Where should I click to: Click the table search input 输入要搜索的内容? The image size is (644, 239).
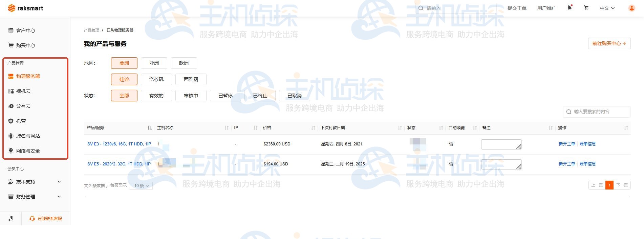(597, 112)
